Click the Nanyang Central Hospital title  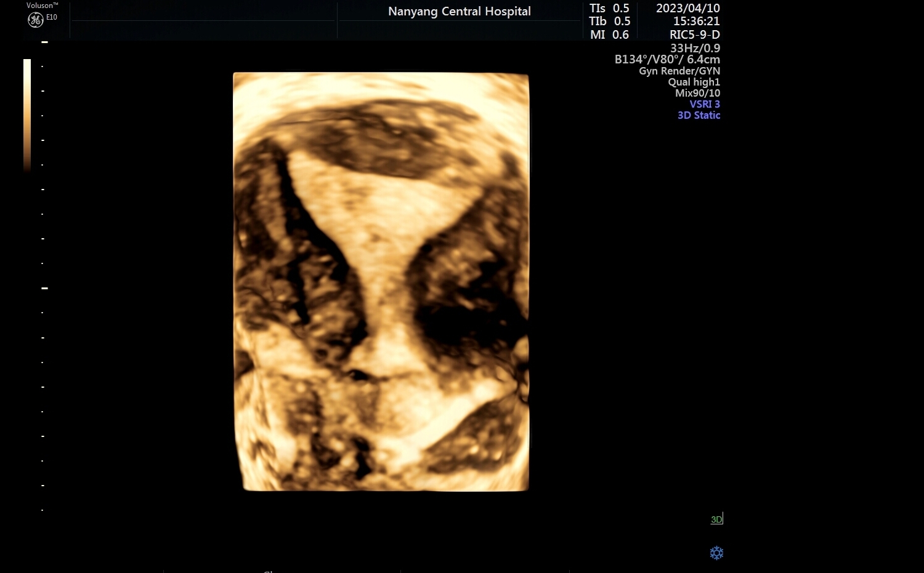pos(459,11)
